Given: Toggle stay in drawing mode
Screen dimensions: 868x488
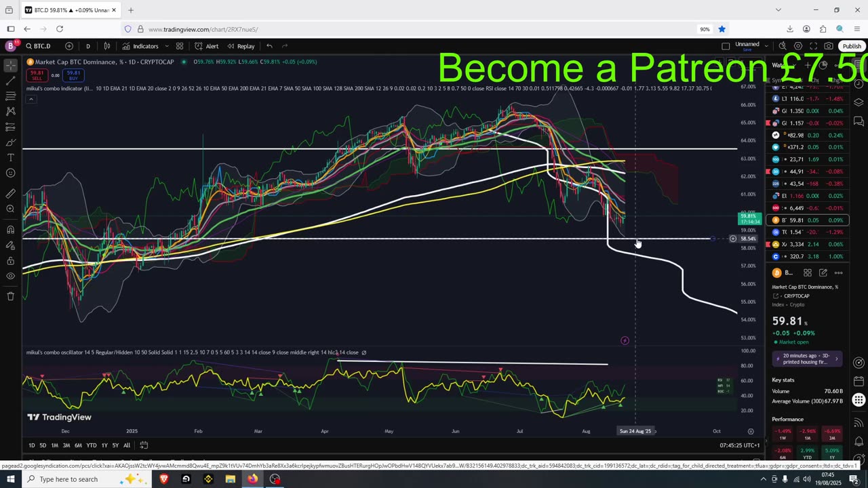Looking at the screenshot, I should tap(11, 245).
